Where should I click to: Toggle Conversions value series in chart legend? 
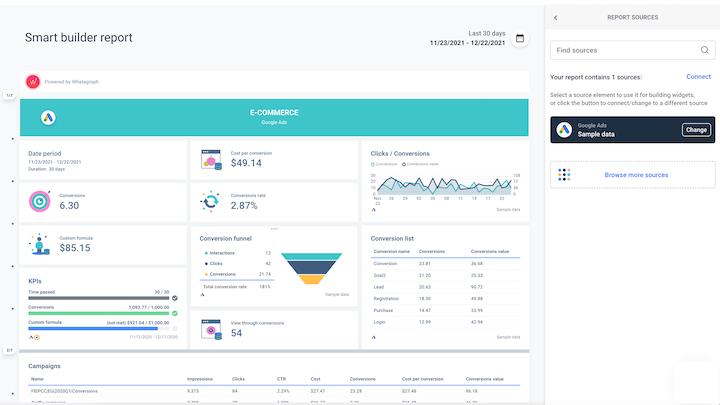coord(420,164)
